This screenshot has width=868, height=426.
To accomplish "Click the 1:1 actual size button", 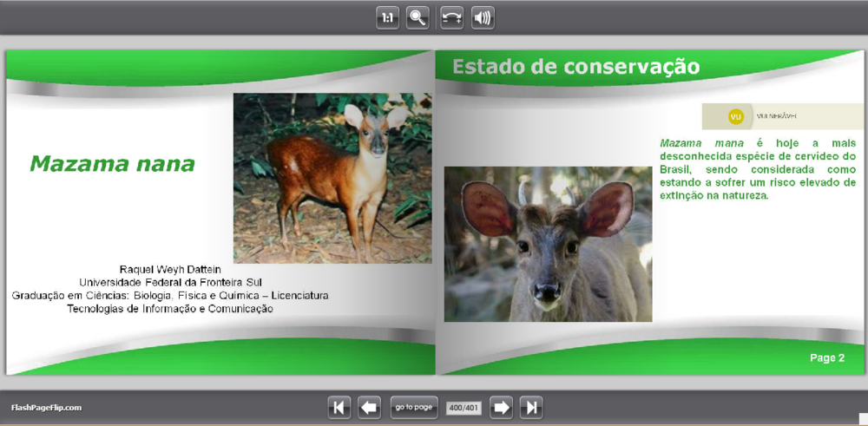I will 387,17.
